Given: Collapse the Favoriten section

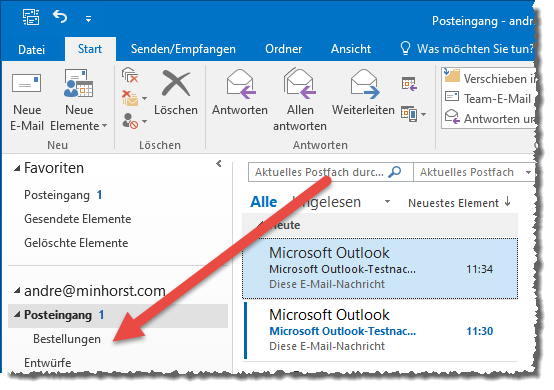Looking at the screenshot, I should click(x=17, y=169).
